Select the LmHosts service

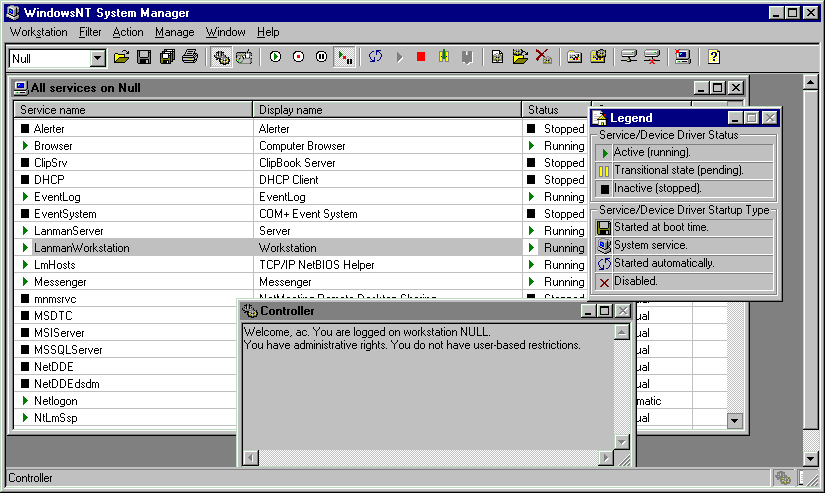(55, 265)
